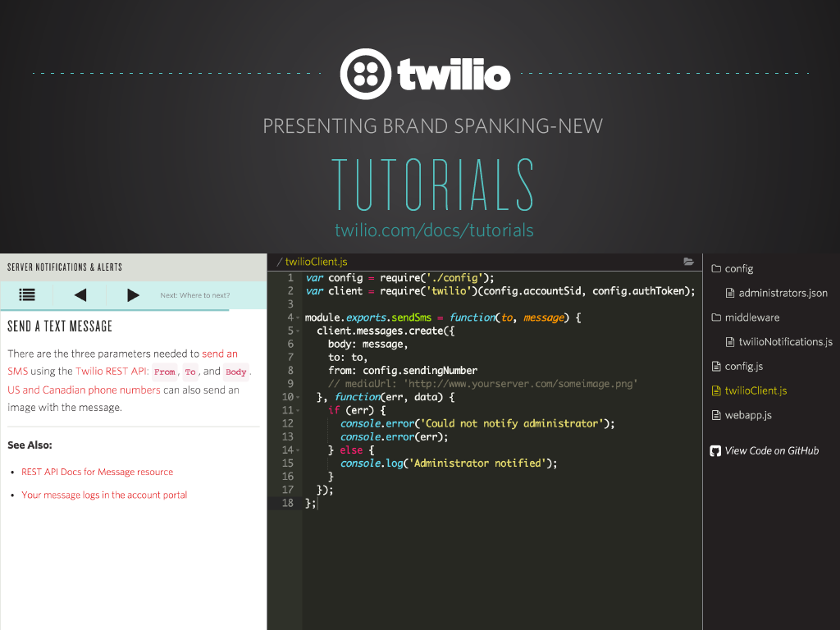Click the 'See Also:' label
This screenshot has height=630, width=840.
coord(30,445)
